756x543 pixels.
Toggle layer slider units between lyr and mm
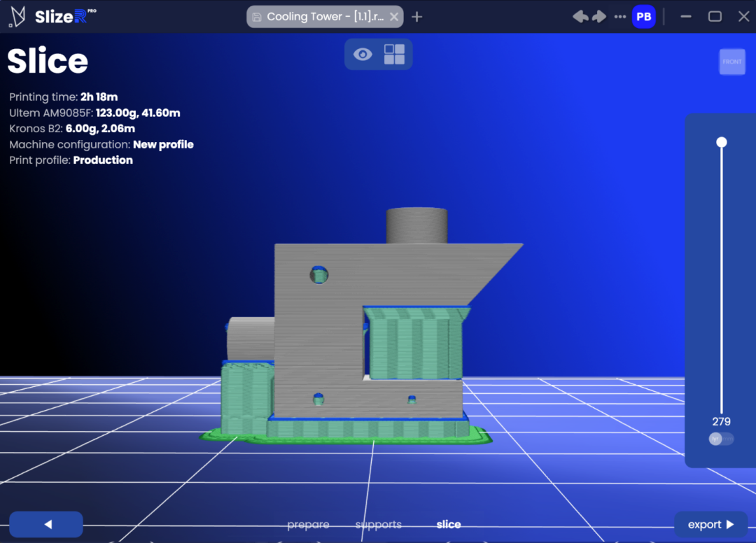(721, 439)
